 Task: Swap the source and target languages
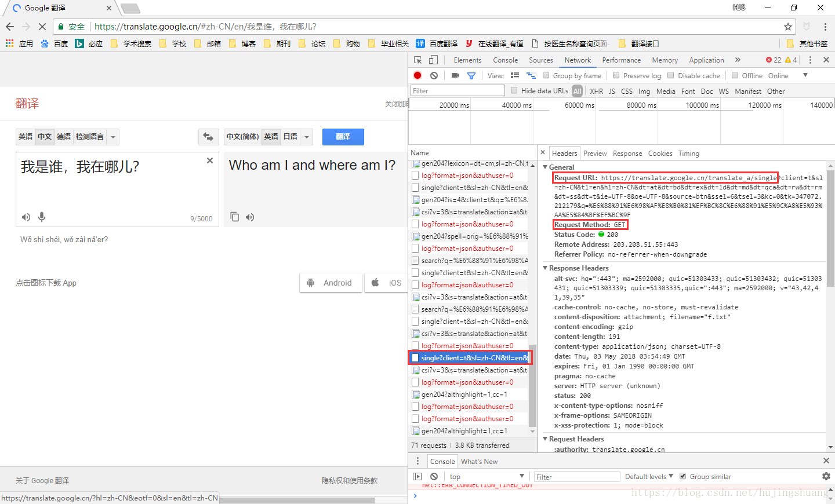tap(208, 137)
